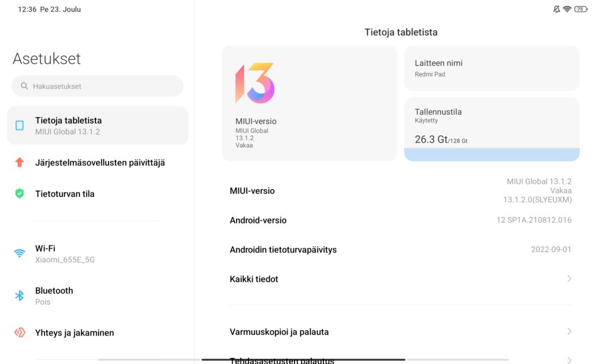Open the Laitteen nimi Redmi Pad card
This screenshot has width=607, height=364.
pyautogui.click(x=491, y=68)
